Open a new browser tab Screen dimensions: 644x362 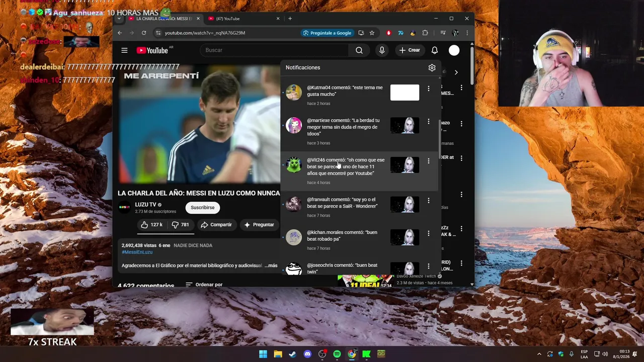coord(290,19)
